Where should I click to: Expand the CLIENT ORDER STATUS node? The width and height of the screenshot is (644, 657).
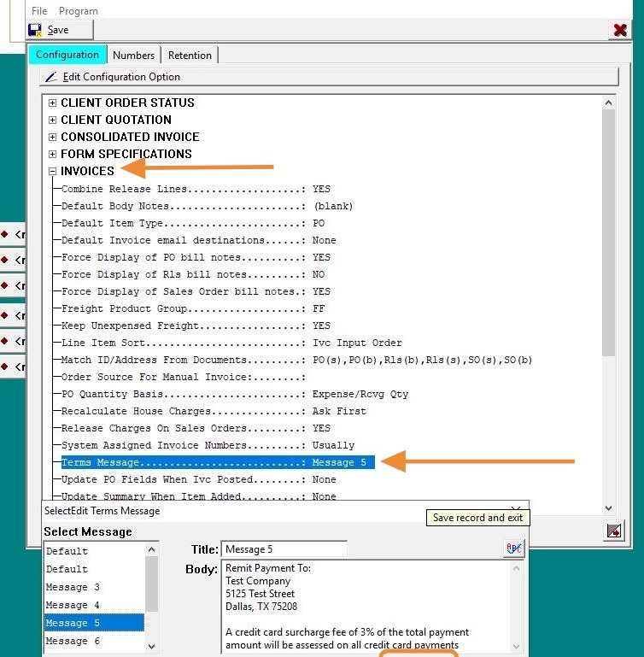(52, 103)
